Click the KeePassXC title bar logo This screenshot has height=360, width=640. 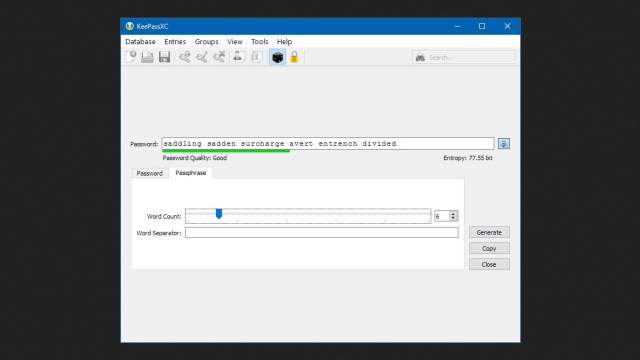pyautogui.click(x=130, y=26)
